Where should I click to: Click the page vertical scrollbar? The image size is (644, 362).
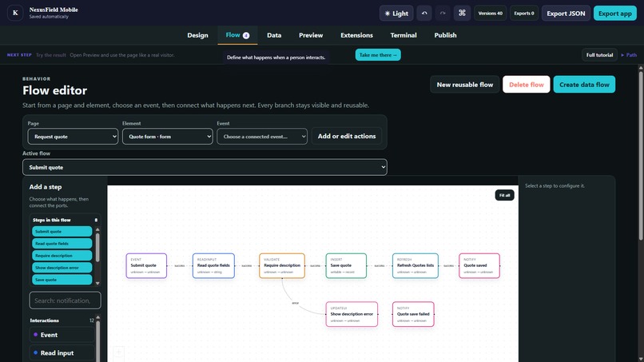pos(640,156)
